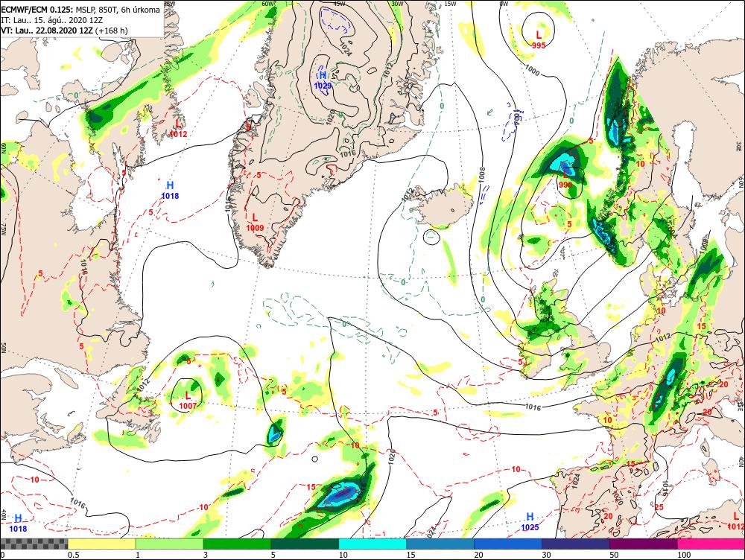Screen dimensions: 745x560
Task: Click the light green 1–3 mm legend swatch
Action: (x=169, y=544)
